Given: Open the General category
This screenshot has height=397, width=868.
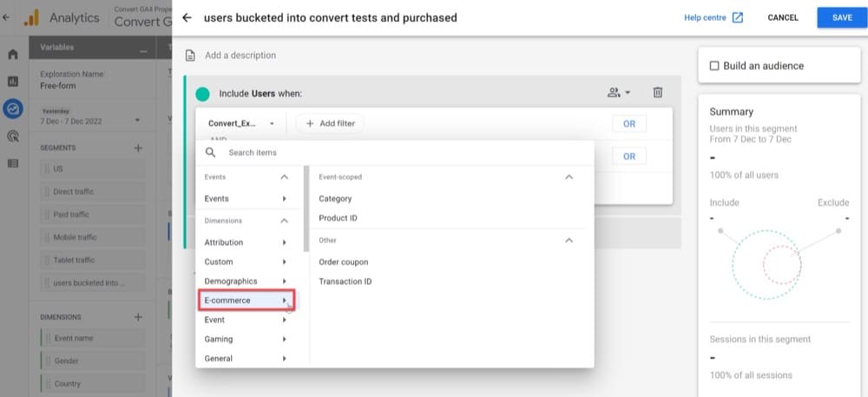Looking at the screenshot, I should [247, 359].
